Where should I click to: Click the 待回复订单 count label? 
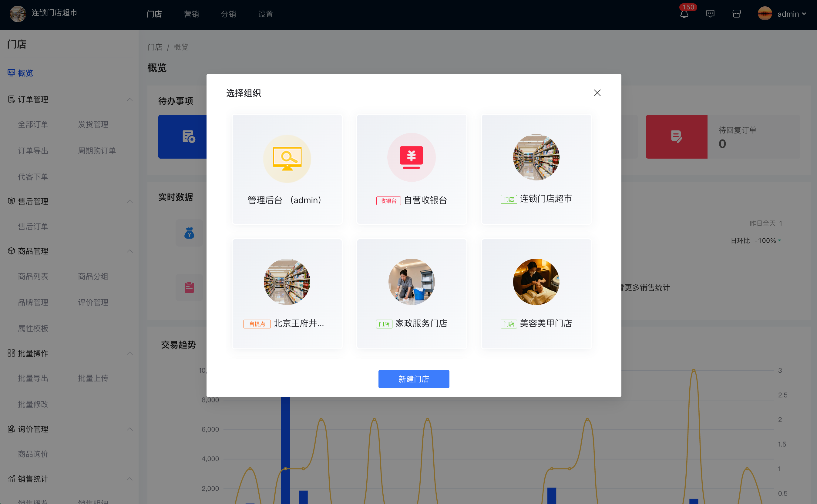737,130
